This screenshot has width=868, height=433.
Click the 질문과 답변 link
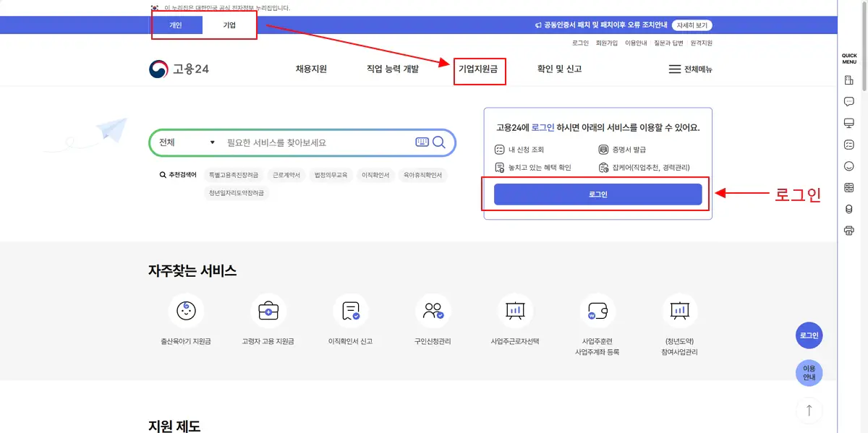click(669, 43)
